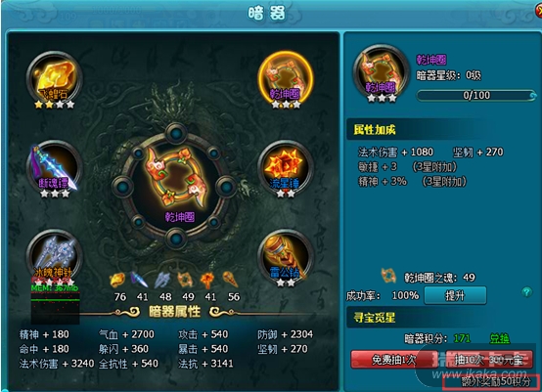The image size is (542, 392).
Task: Select the 飞蝗石 hidden weapon icon
Action: (54, 79)
